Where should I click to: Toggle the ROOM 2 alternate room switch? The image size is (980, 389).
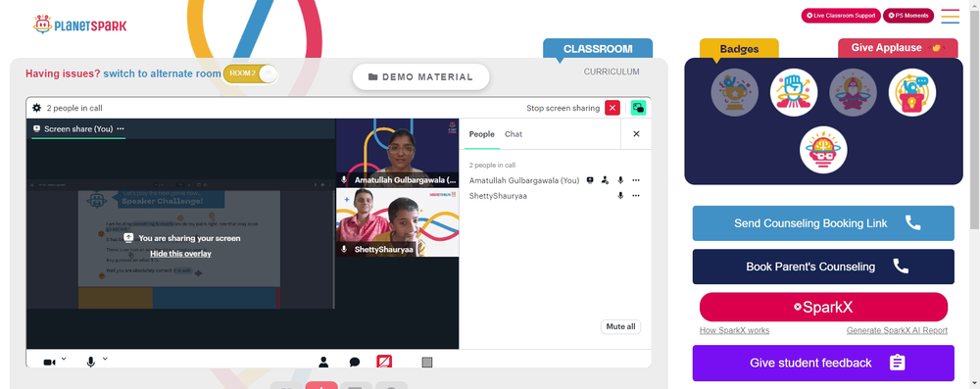[x=249, y=73]
